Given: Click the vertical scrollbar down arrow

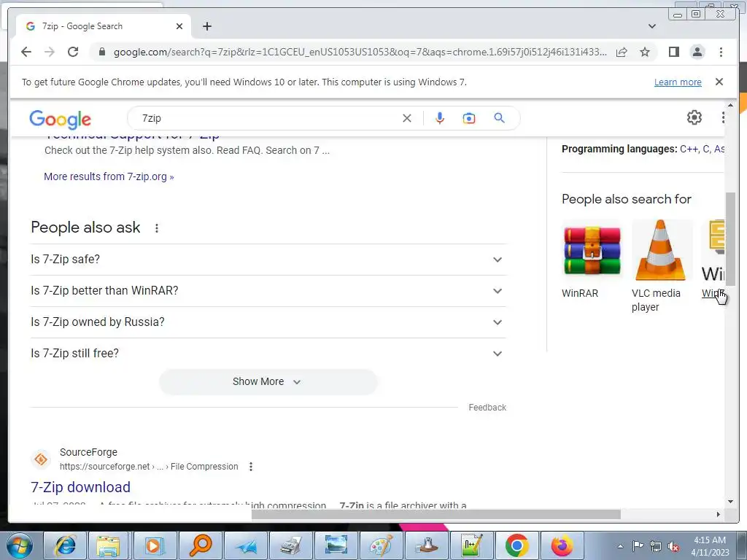Looking at the screenshot, I should coord(730,502).
